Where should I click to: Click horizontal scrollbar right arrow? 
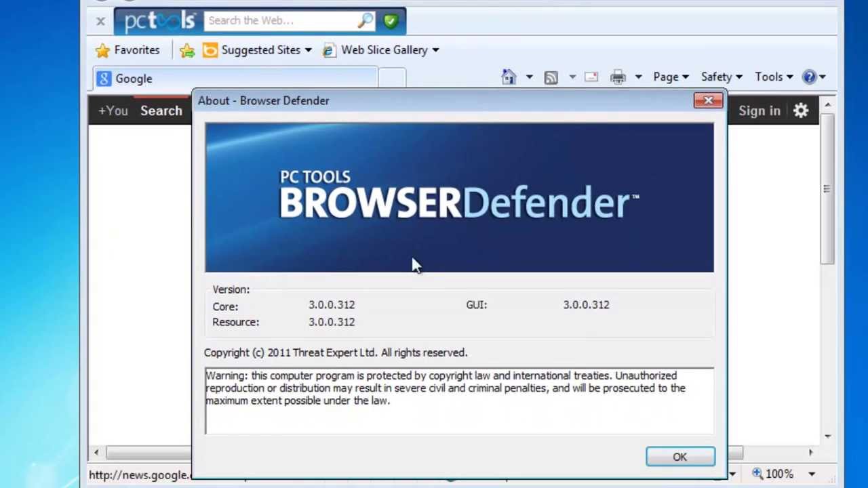tap(810, 453)
